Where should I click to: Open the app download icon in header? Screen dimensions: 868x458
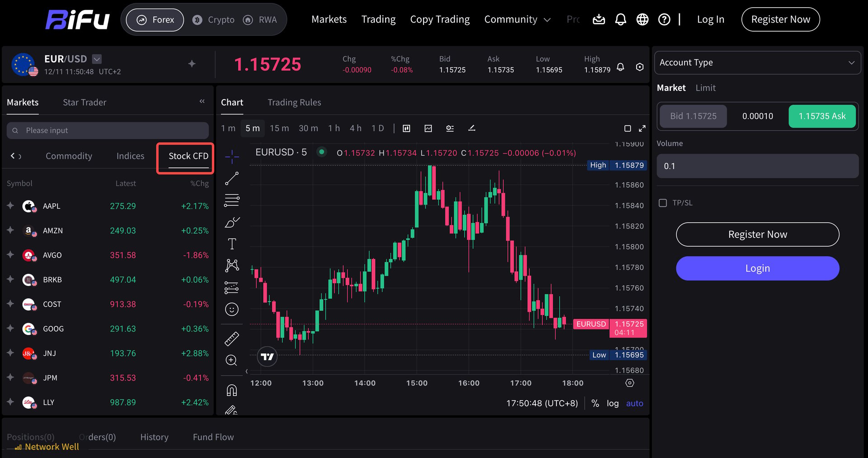tap(599, 19)
